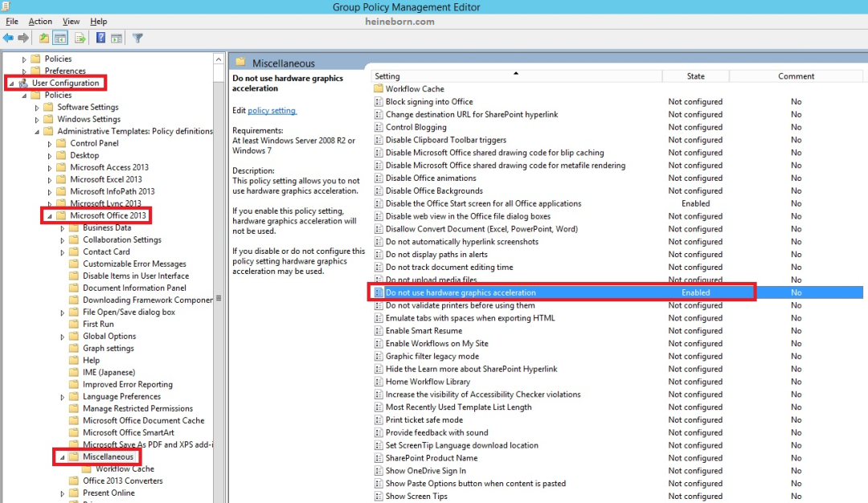The width and height of the screenshot is (868, 503).
Task: Click the Export List toolbar icon
Action: point(80,39)
